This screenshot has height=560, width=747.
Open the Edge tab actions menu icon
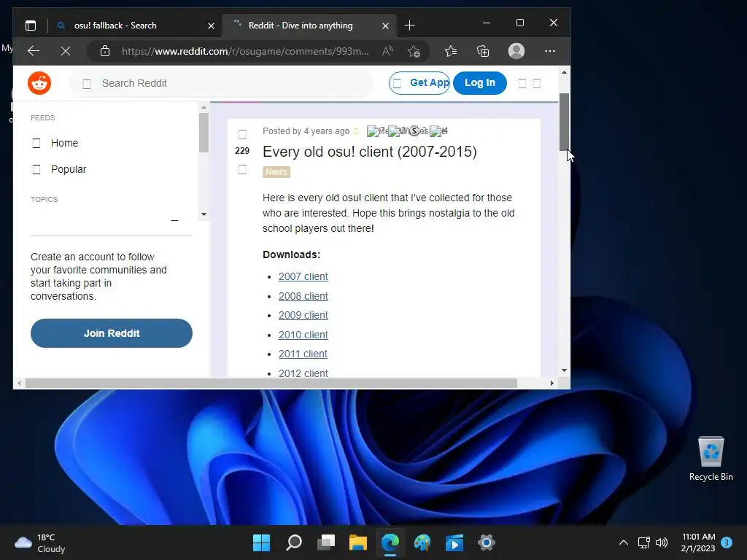[x=31, y=26]
